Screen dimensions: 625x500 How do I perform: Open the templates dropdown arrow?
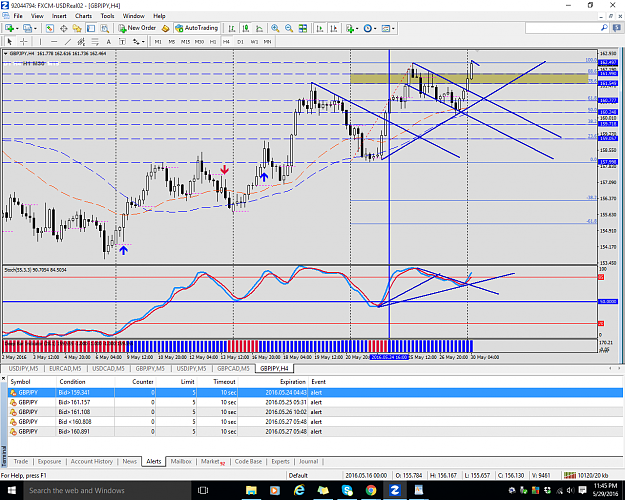point(393,28)
